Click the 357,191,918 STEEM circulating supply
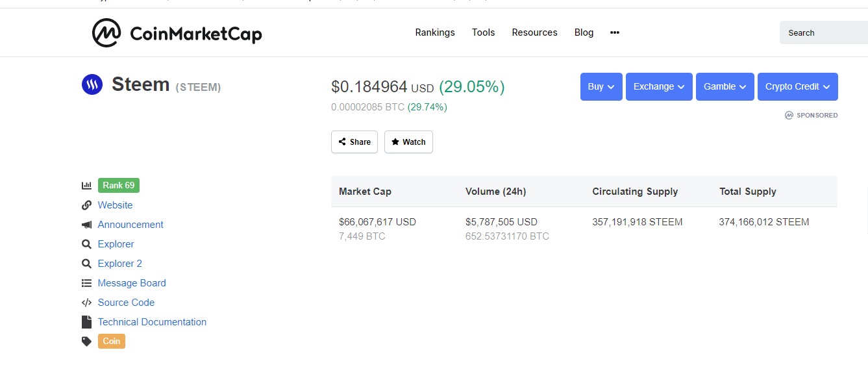This screenshot has height=374, width=868. [x=638, y=222]
